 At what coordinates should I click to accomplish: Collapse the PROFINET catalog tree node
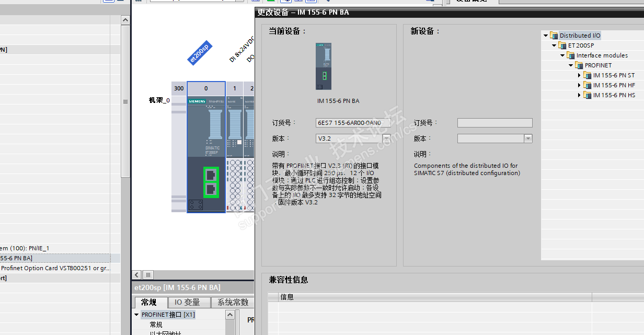571,65
